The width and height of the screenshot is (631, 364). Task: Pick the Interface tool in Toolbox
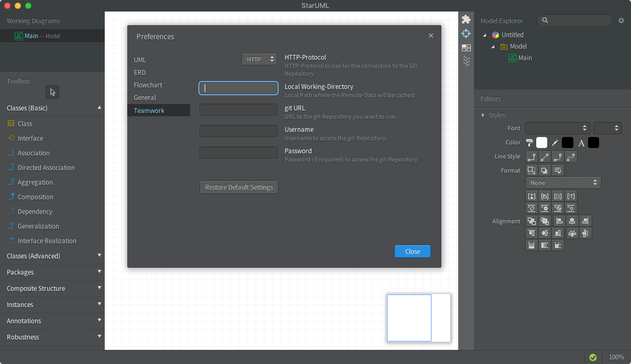(30, 139)
